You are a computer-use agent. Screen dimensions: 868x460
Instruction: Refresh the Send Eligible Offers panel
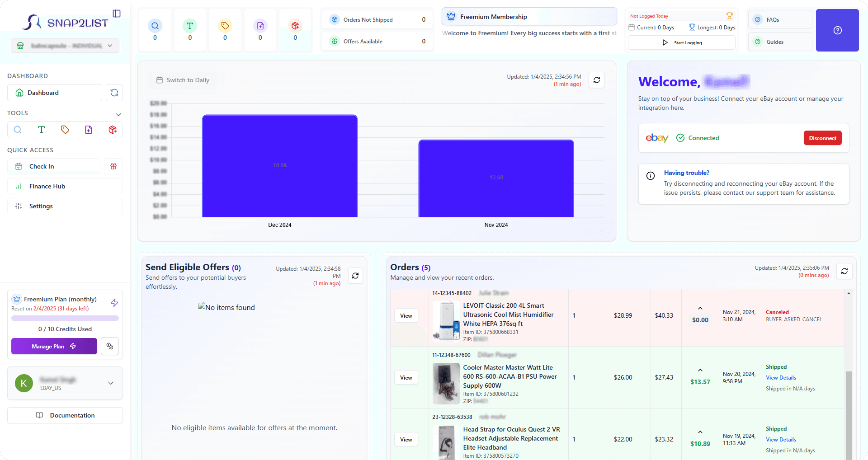[355, 276]
